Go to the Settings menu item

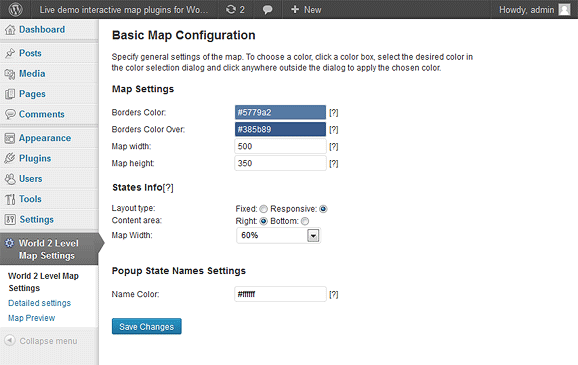(36, 219)
